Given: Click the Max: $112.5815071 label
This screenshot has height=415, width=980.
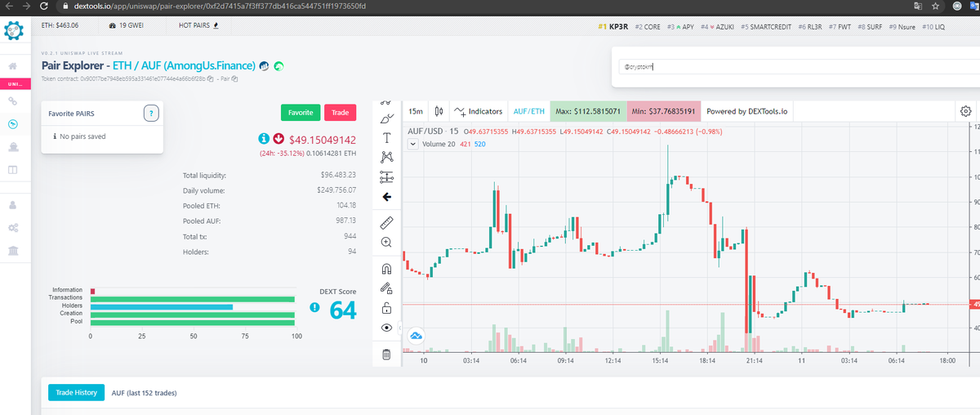Looking at the screenshot, I should click(x=587, y=111).
